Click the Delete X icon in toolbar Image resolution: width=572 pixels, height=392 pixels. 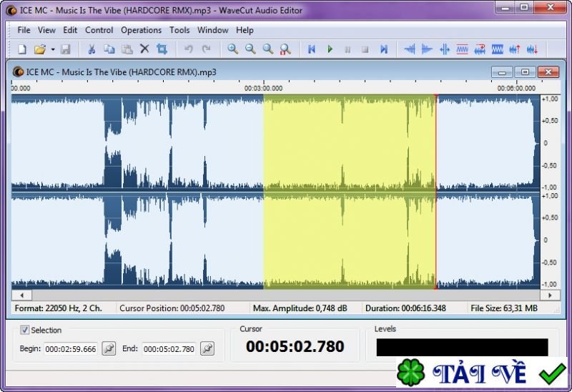(144, 49)
